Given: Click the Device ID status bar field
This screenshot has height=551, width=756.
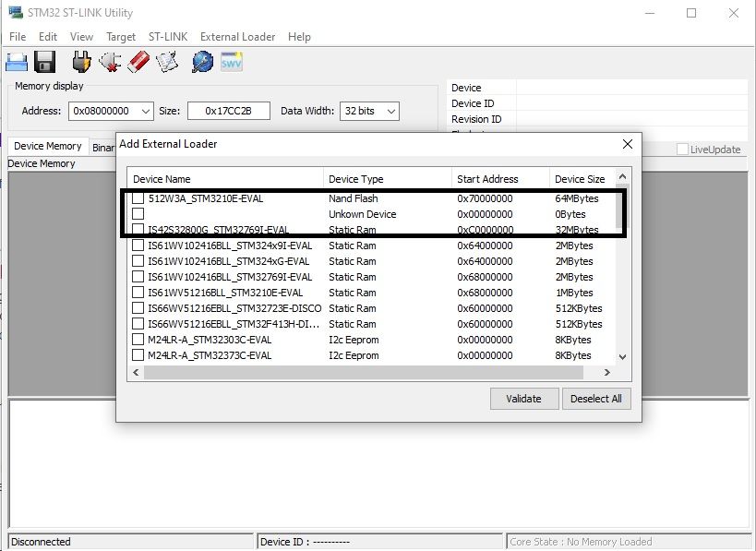Looking at the screenshot, I should [380, 542].
